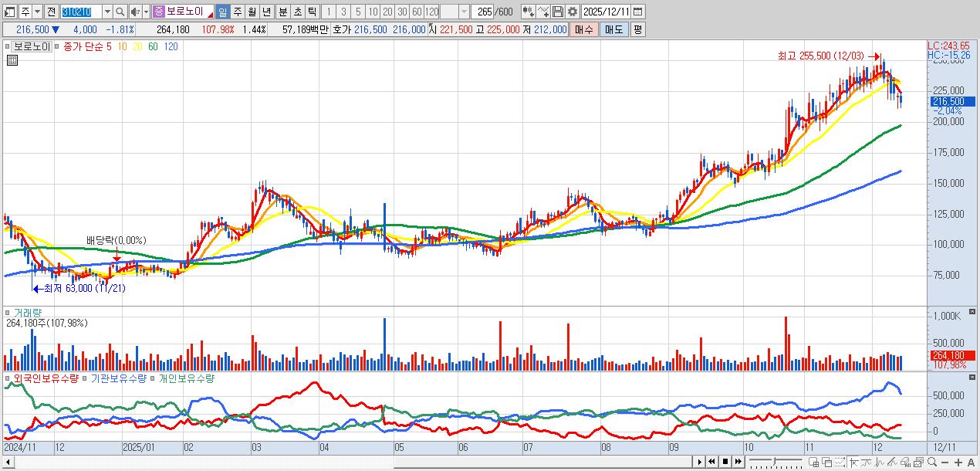Click the 평 button
The width and height of the screenshot is (980, 471).
coord(637,29)
